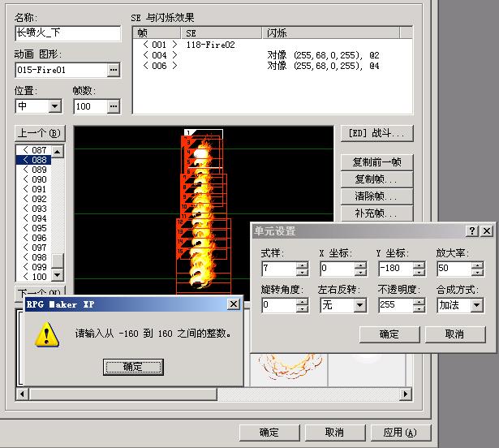Open the frame count ellipsis button

(x=114, y=106)
